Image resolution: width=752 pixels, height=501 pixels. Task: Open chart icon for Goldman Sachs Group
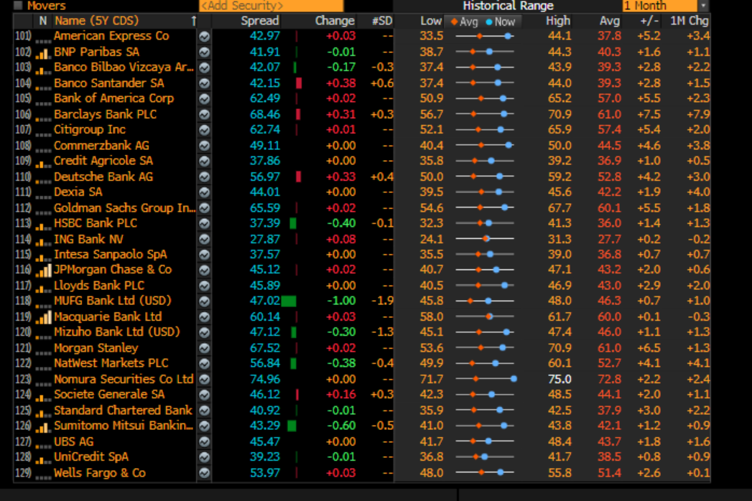pyautogui.click(x=204, y=208)
